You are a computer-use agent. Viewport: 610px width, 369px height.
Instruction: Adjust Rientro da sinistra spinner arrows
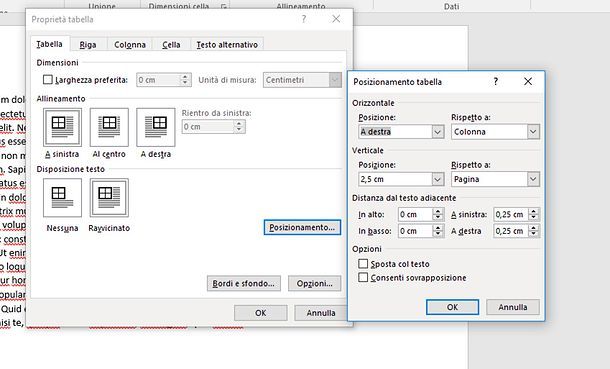[239, 126]
